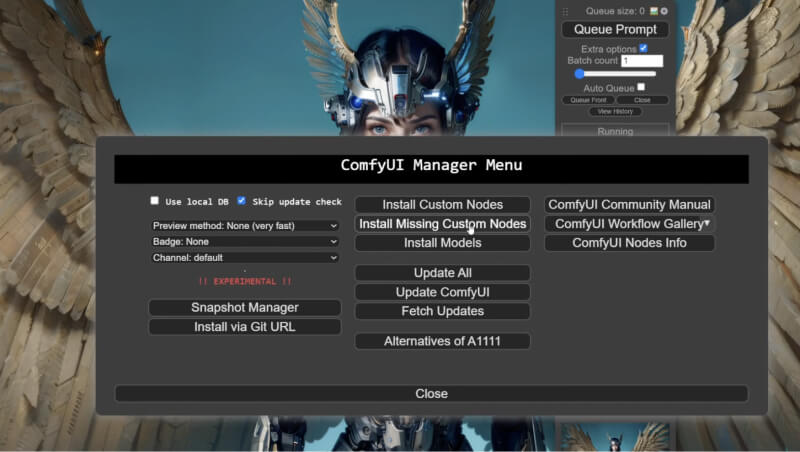The width and height of the screenshot is (800, 452).
Task: Open Badge: None dropdown
Action: tap(245, 242)
